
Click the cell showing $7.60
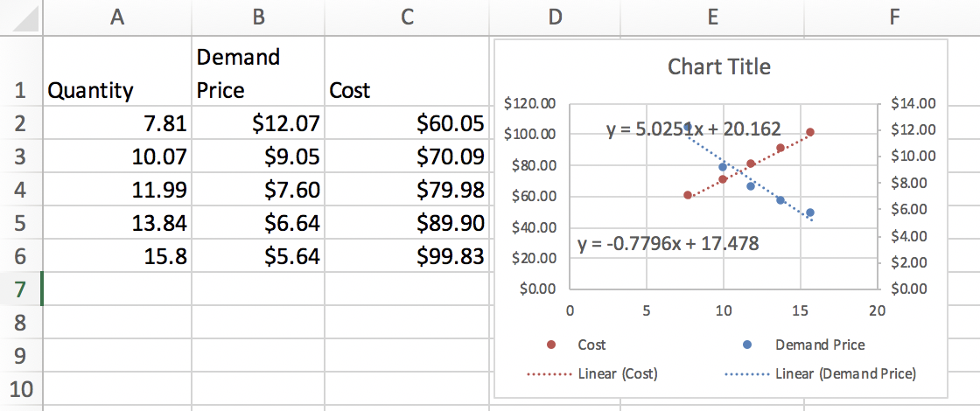[x=257, y=190]
